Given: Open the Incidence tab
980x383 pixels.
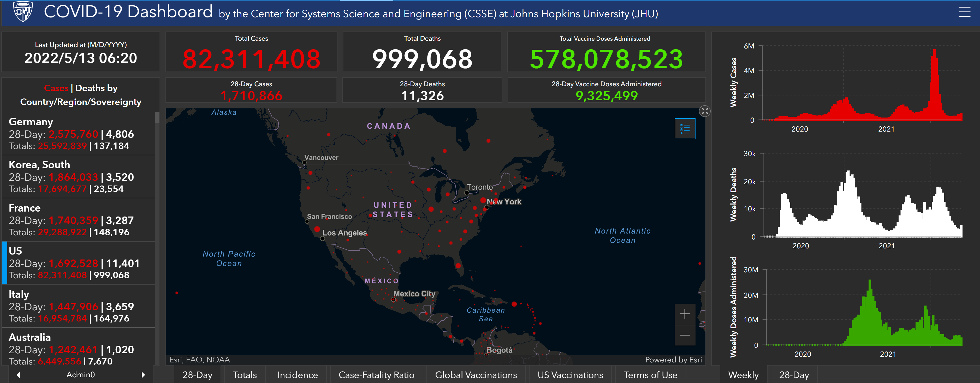Looking at the screenshot, I should pos(298,375).
